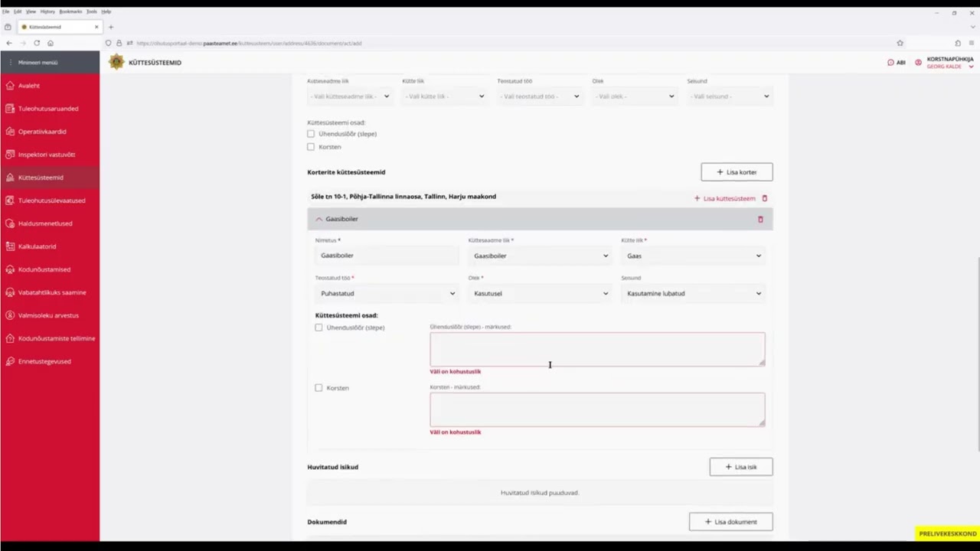Open Olek Kasutusel dropdown
980x551 pixels.
(541, 293)
